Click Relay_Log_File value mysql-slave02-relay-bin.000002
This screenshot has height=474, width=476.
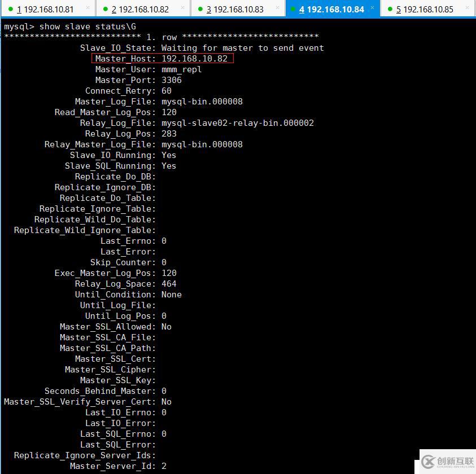pyautogui.click(x=237, y=123)
